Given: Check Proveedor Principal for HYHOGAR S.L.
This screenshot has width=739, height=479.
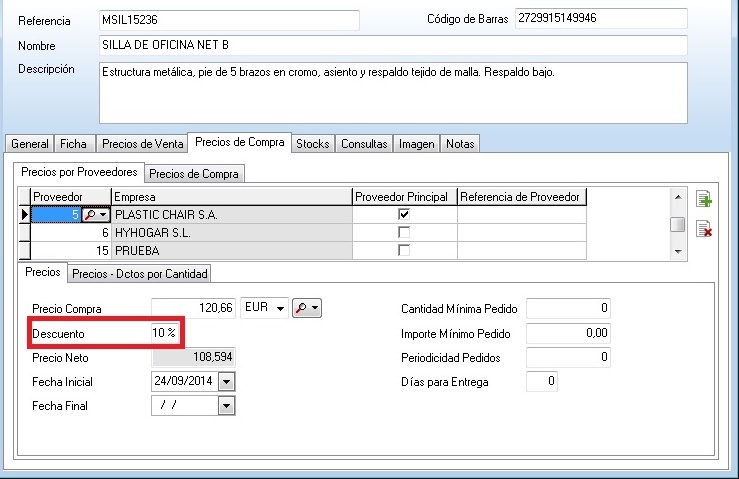Looking at the screenshot, I should tap(404, 232).
